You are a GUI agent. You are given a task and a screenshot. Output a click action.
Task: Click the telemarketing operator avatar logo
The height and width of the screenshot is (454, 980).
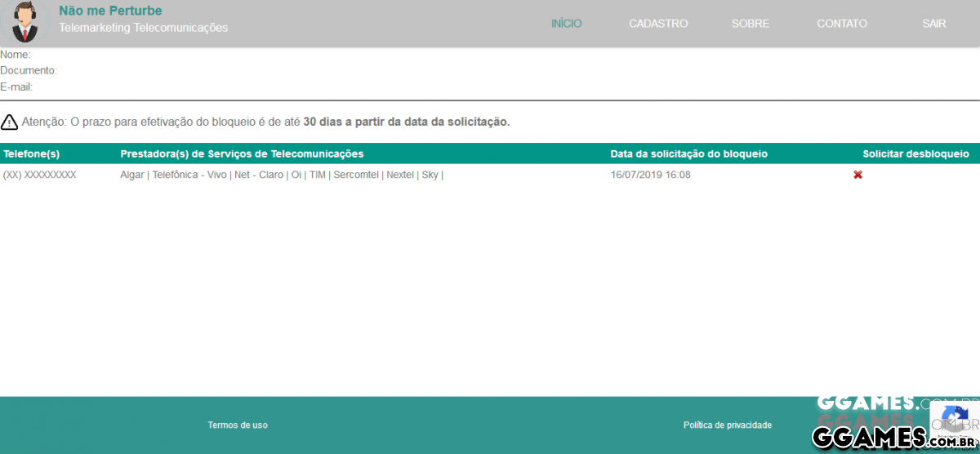click(27, 22)
